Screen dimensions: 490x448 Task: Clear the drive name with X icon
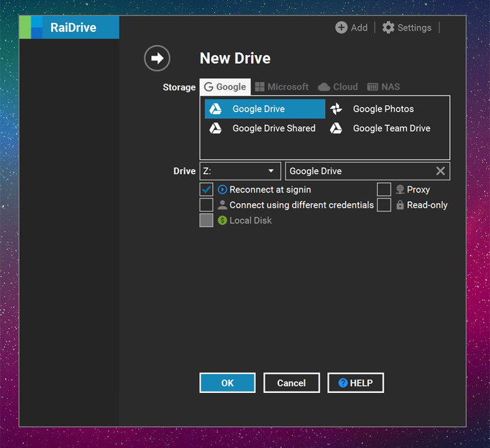pos(440,171)
